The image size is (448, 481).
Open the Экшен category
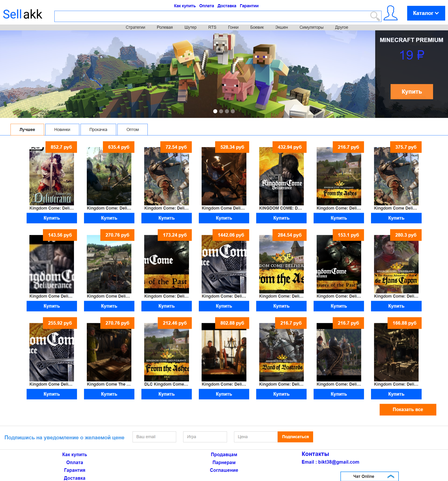click(281, 27)
